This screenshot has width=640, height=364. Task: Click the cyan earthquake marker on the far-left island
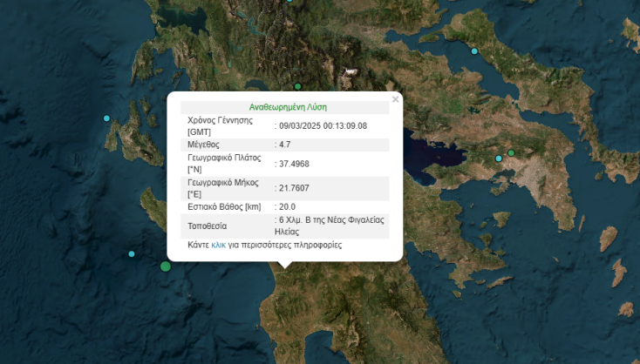coord(107,118)
